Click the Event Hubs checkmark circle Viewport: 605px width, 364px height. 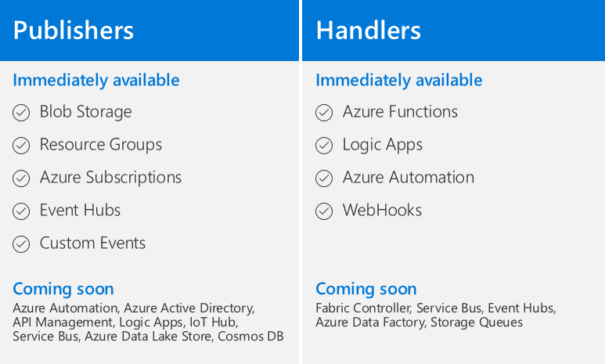coord(21,211)
